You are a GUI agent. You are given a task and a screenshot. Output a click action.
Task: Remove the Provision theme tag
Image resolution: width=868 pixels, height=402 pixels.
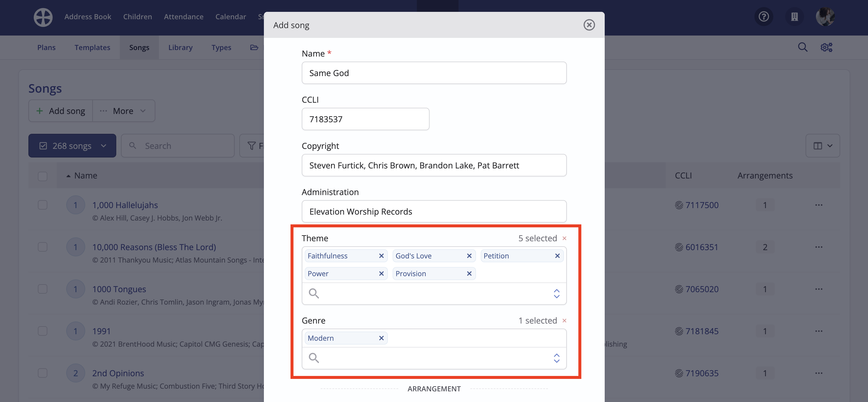pyautogui.click(x=469, y=274)
